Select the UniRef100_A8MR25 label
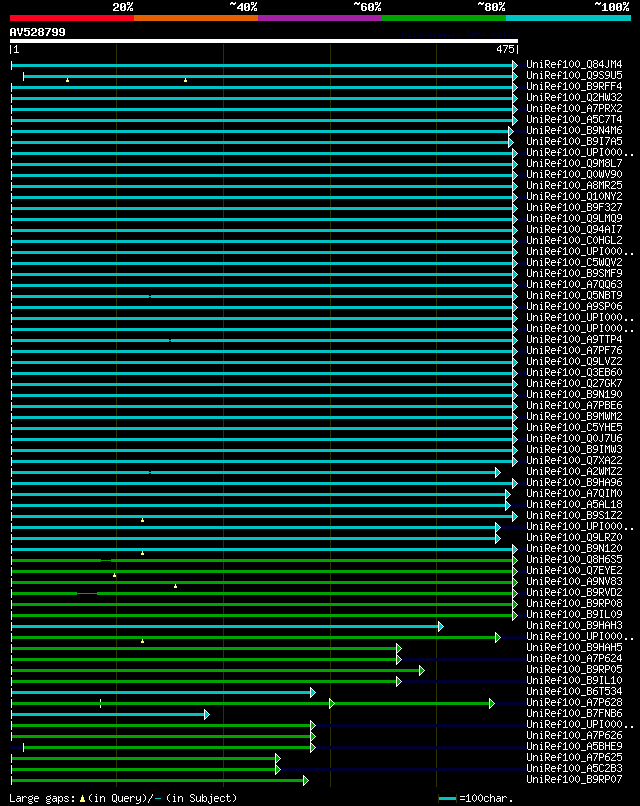The image size is (640, 806). (574, 186)
